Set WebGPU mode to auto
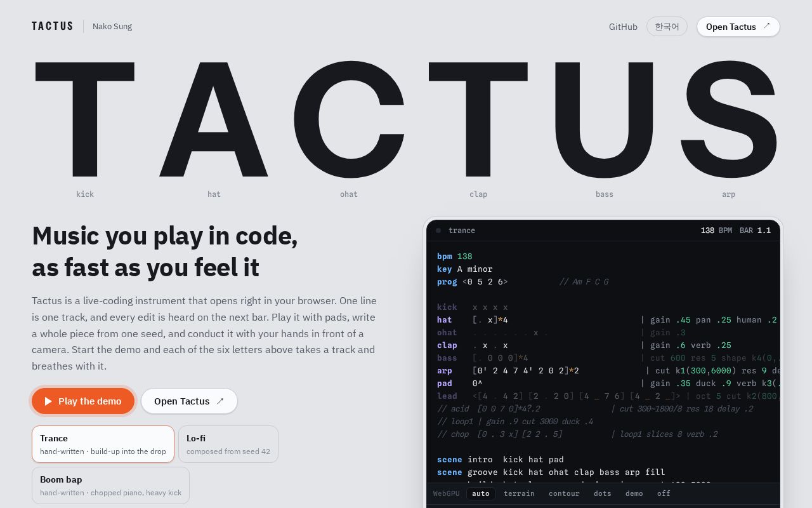 [481, 493]
